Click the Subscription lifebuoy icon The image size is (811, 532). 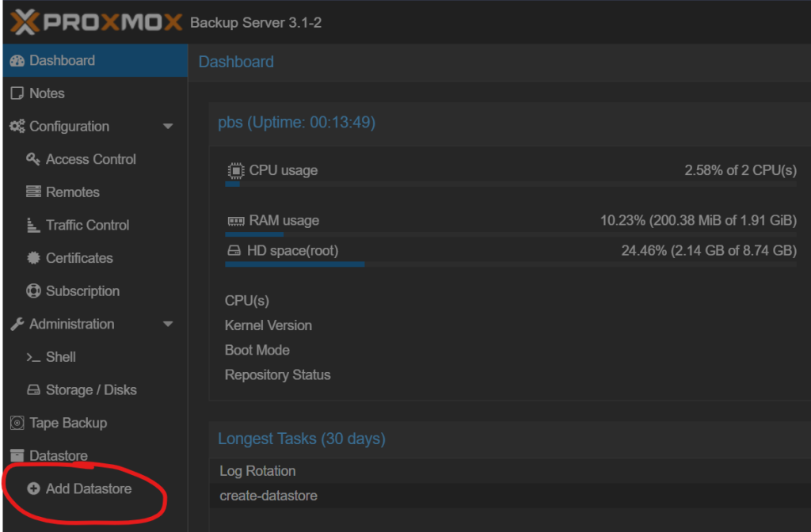coord(33,291)
